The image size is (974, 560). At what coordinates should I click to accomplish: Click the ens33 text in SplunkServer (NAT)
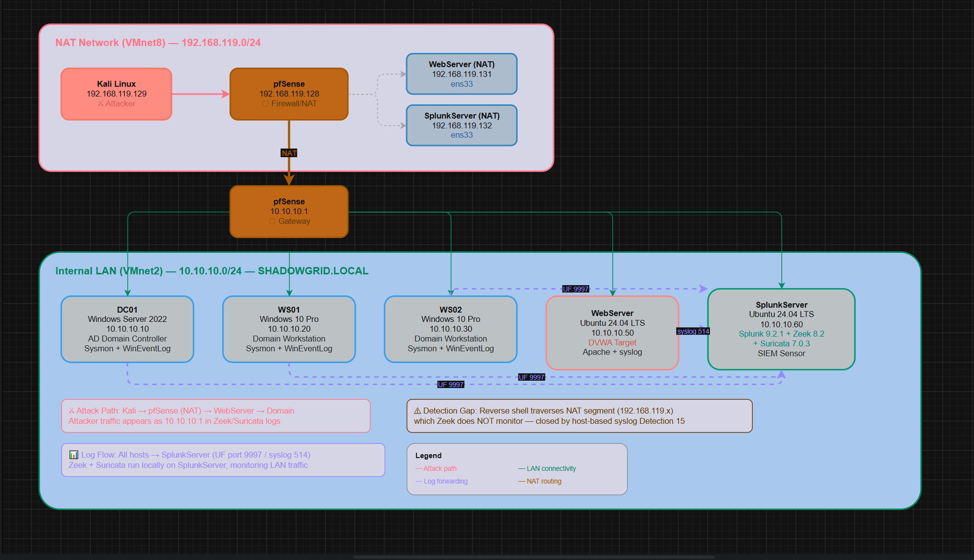[x=462, y=135]
